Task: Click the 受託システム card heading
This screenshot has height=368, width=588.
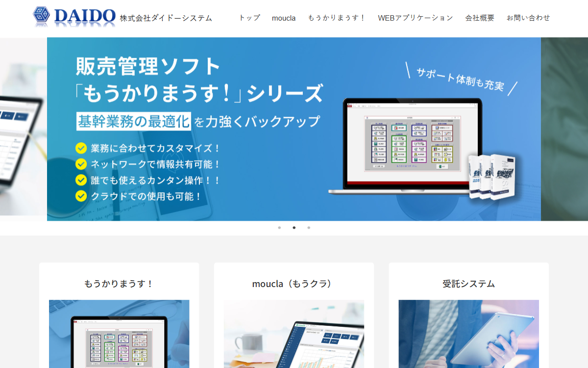Action: [x=469, y=284]
